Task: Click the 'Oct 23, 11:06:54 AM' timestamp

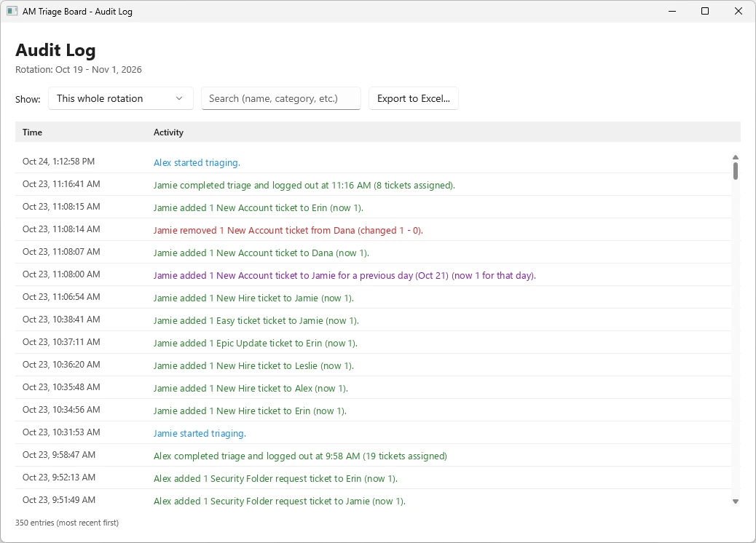Action: click(61, 297)
